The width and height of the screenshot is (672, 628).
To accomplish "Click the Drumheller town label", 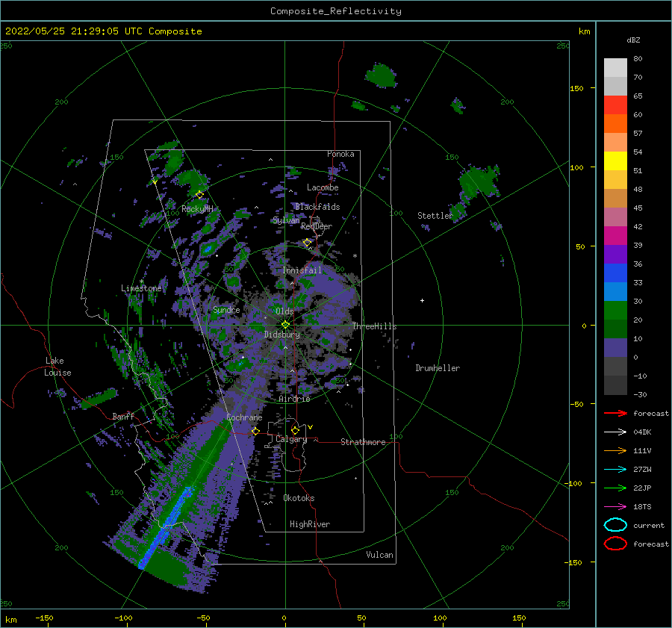I will coord(438,368).
